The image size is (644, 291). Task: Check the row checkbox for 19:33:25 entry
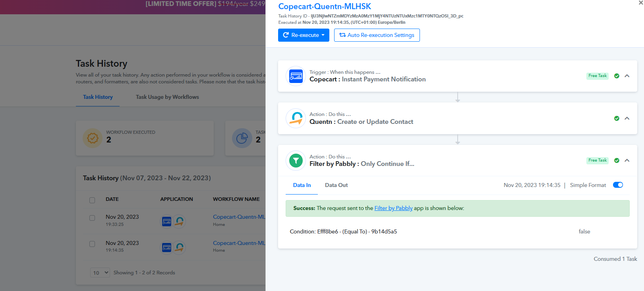tap(92, 218)
